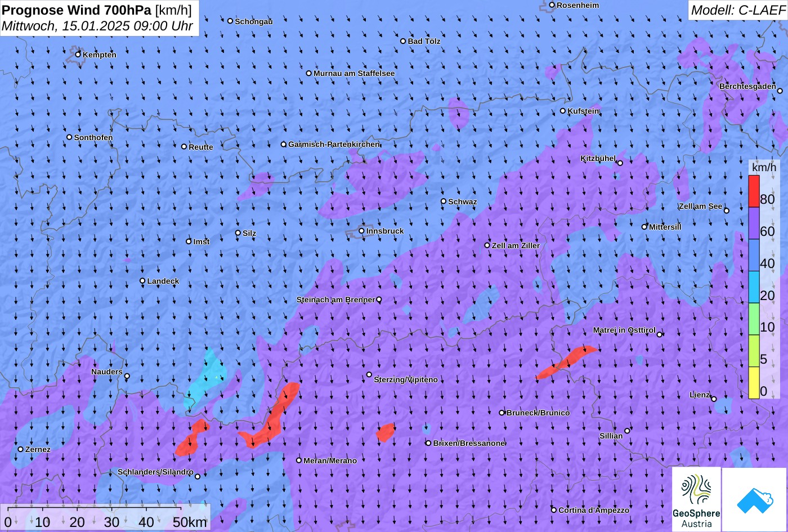Click the blue cloud app logo

[754, 499]
